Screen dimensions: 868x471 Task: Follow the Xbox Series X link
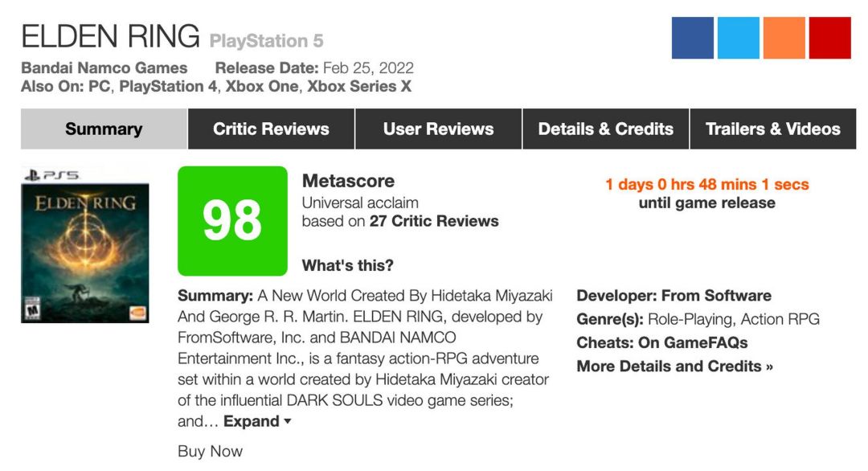[359, 87]
